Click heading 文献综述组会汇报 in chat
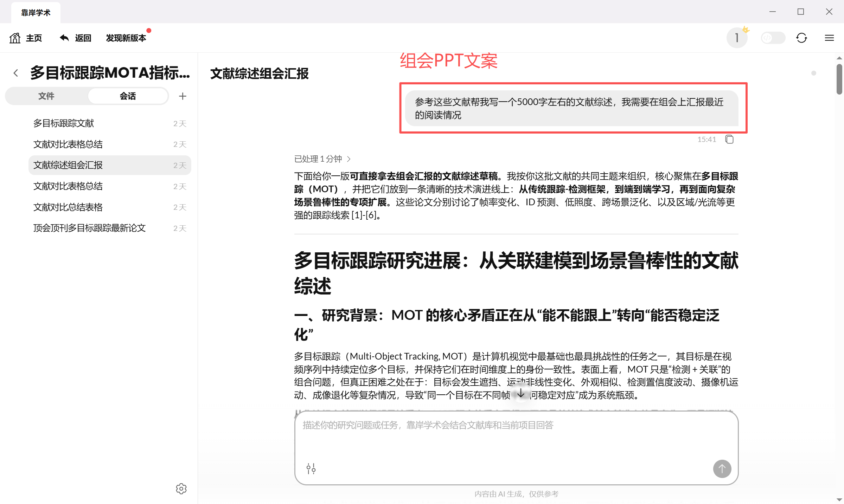 259,73
